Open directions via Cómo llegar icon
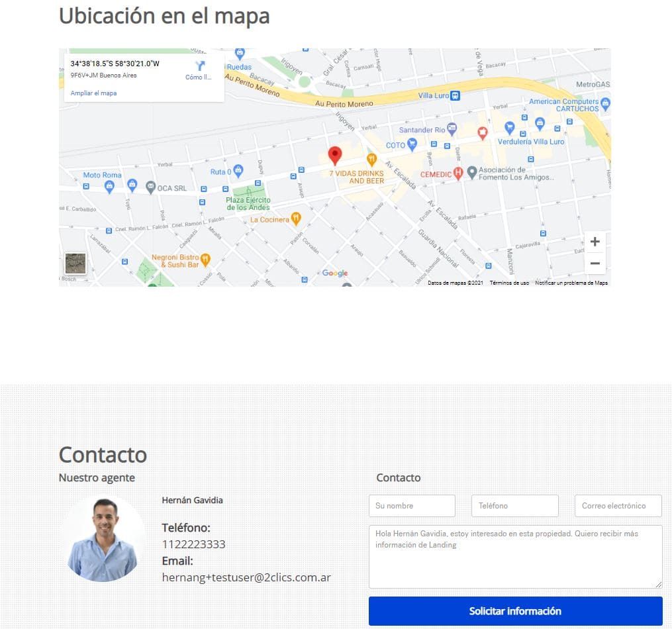The image size is (672, 629). pos(200,66)
